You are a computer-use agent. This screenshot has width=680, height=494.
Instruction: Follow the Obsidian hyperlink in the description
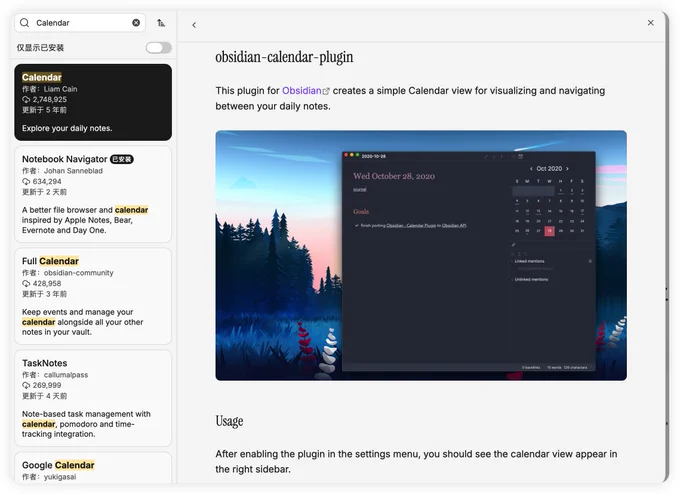[x=301, y=91]
